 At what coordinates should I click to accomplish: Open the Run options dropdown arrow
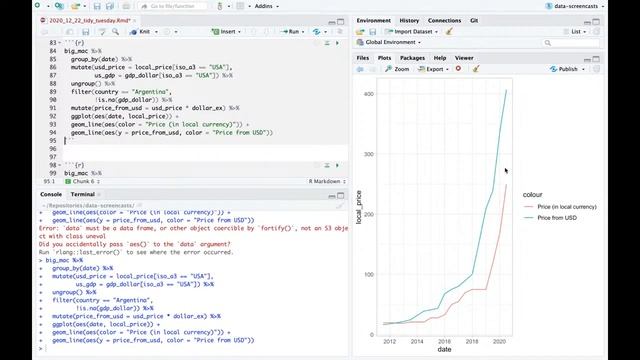coord(303,32)
